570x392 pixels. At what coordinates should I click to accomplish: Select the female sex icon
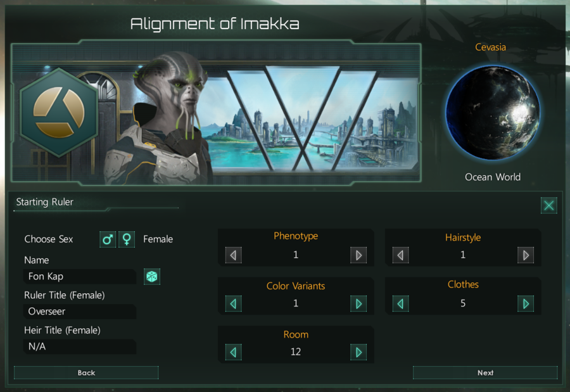pos(127,239)
